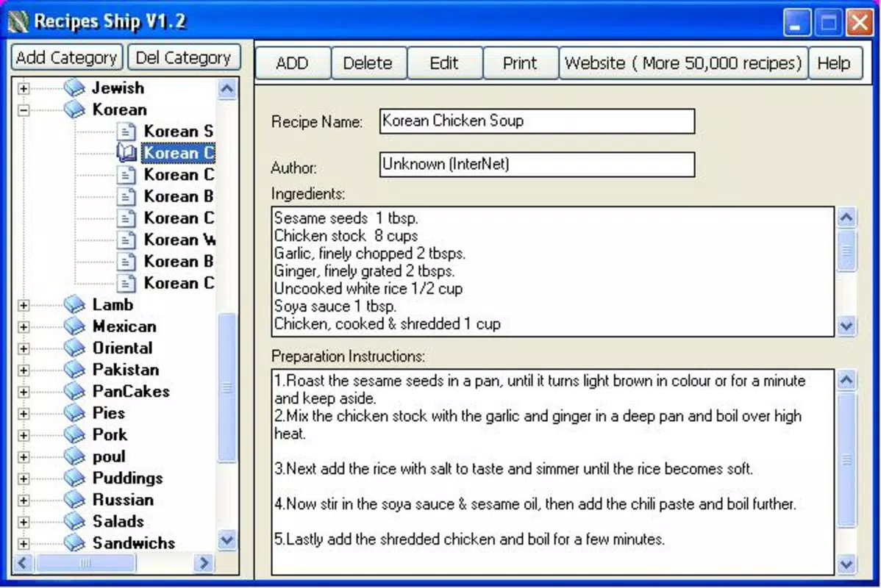
Task: Select the Korean W recipe in tree
Action: 179,240
